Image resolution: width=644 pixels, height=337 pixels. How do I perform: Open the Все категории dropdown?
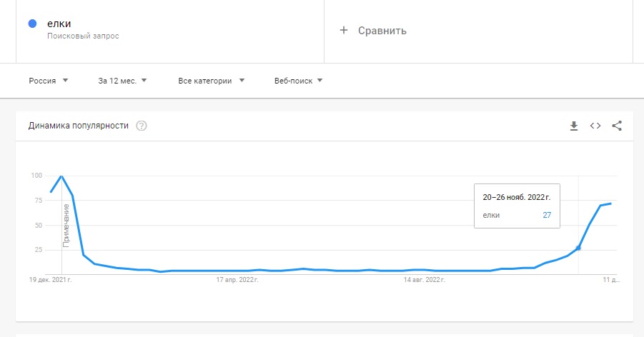coord(211,81)
